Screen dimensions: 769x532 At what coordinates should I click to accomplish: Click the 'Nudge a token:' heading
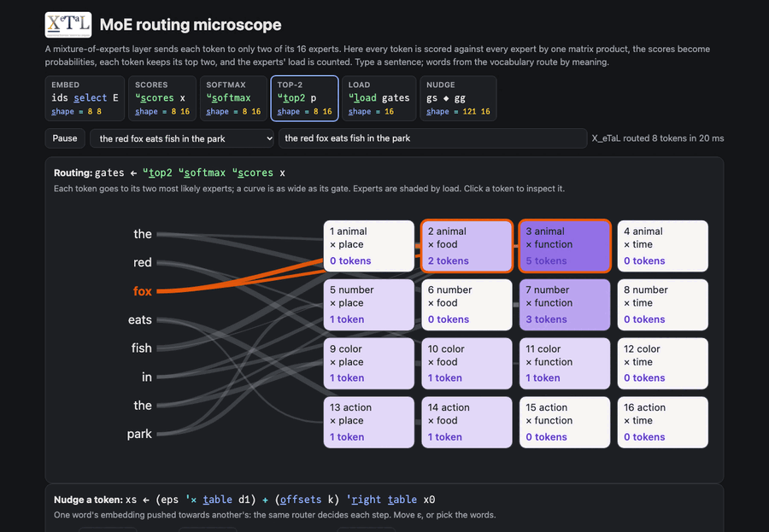pyautogui.click(x=88, y=500)
